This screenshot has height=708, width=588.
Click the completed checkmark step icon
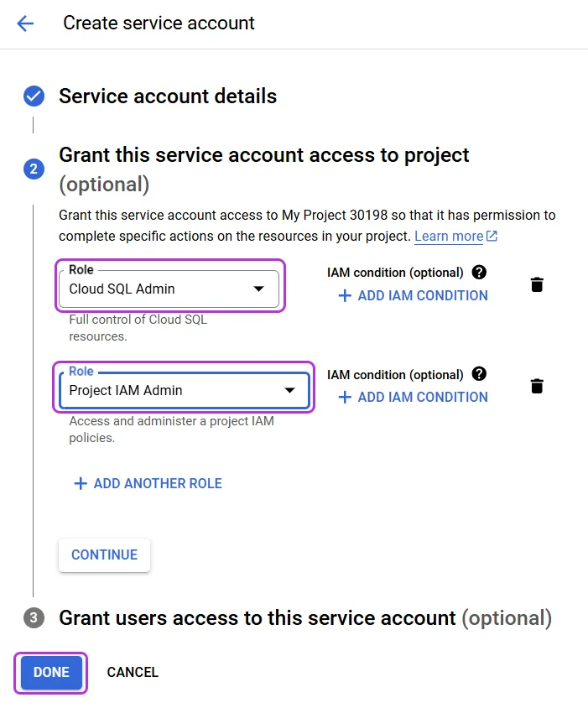[34, 96]
